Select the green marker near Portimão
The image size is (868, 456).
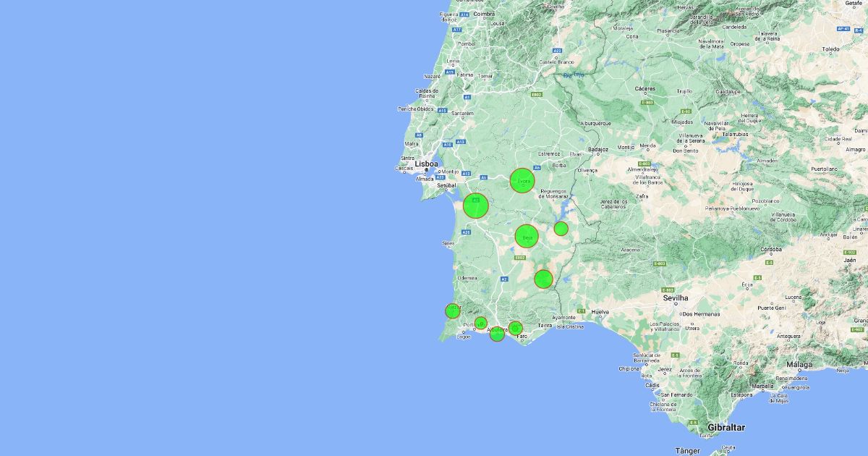(x=481, y=323)
